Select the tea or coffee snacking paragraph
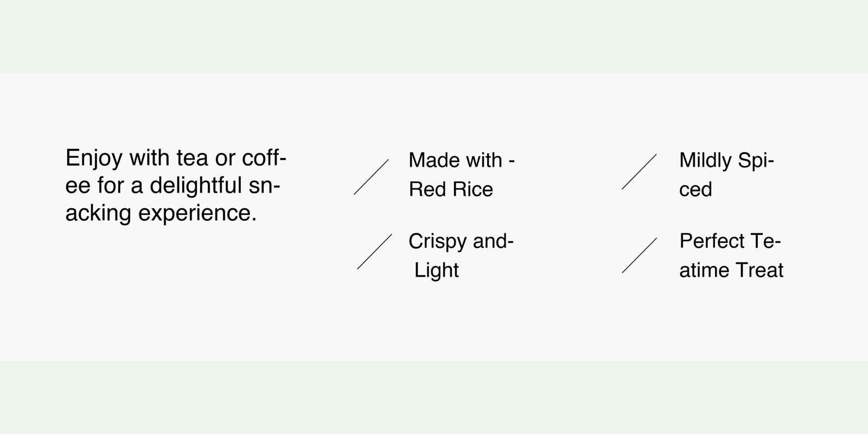Viewport: 868px width, 434px height. click(x=175, y=186)
